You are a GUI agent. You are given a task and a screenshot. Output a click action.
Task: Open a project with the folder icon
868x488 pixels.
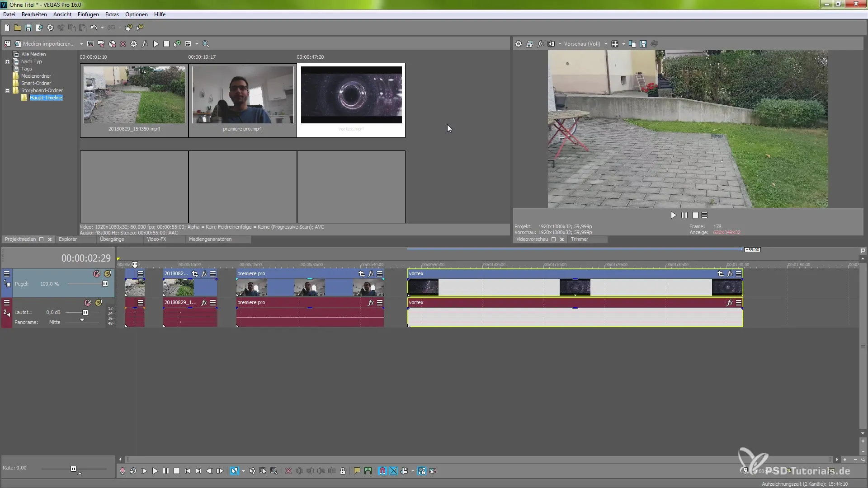[x=18, y=28]
